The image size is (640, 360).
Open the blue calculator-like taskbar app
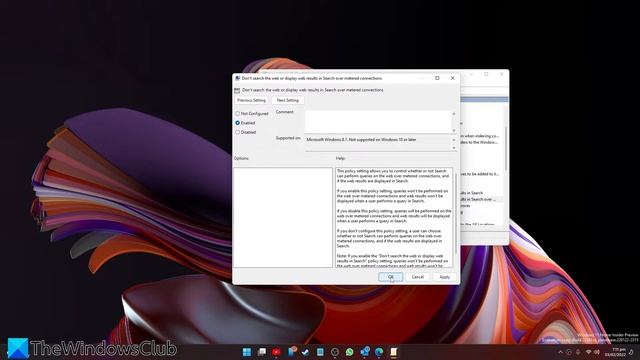point(320,352)
